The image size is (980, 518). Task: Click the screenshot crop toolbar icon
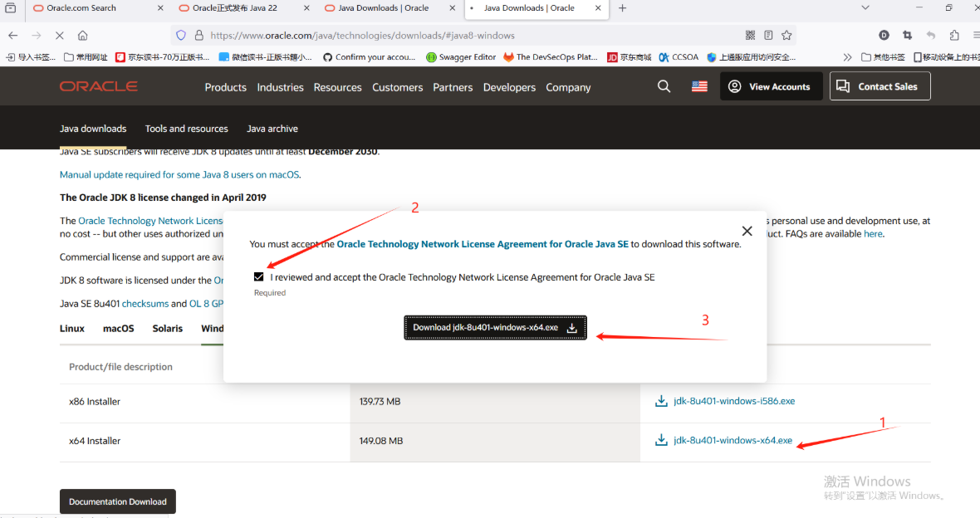click(x=908, y=36)
